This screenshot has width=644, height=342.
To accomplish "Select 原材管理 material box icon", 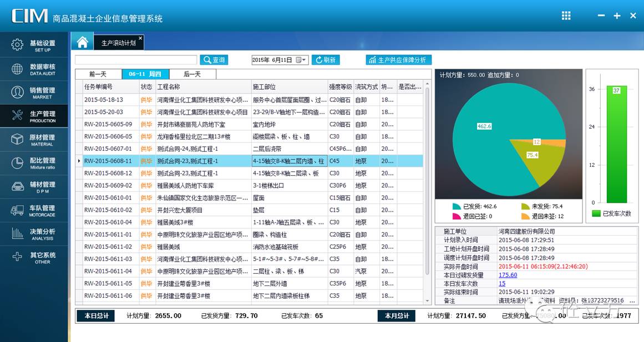I will tap(18, 139).
